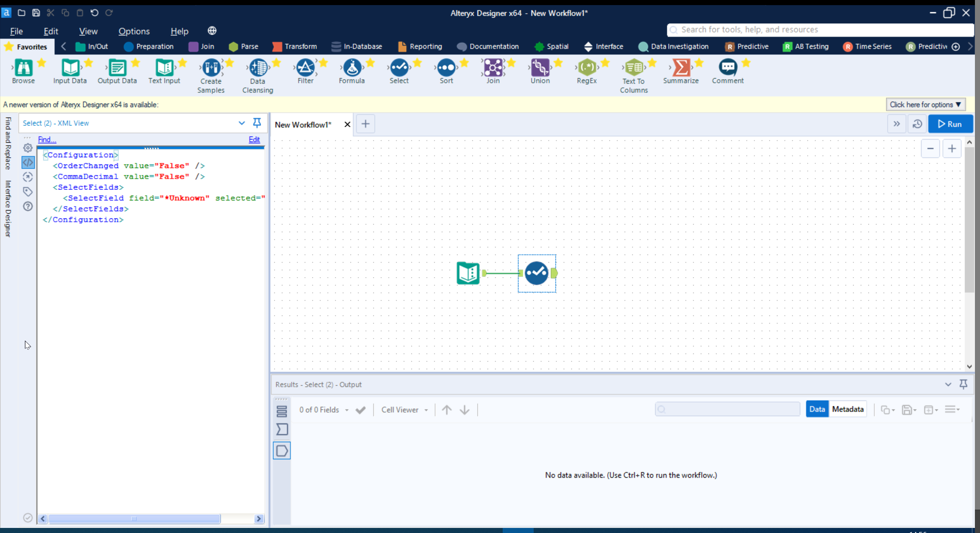Star the Browse tool as favorite

point(42,62)
